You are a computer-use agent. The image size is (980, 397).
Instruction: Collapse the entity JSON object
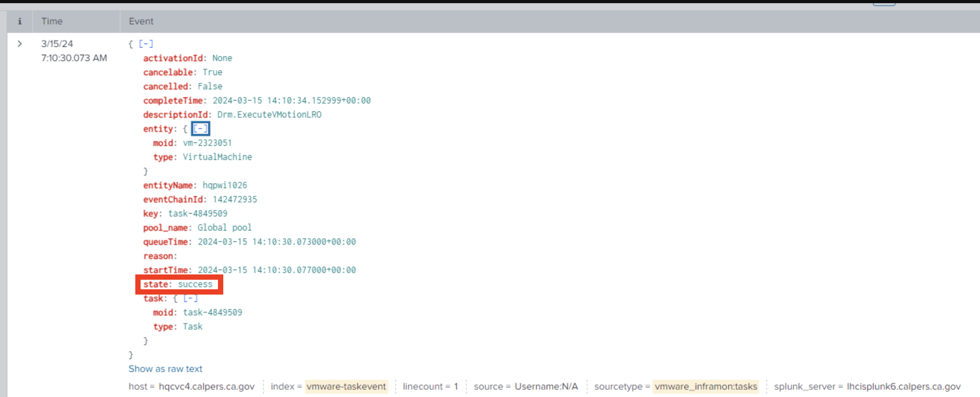(x=201, y=129)
